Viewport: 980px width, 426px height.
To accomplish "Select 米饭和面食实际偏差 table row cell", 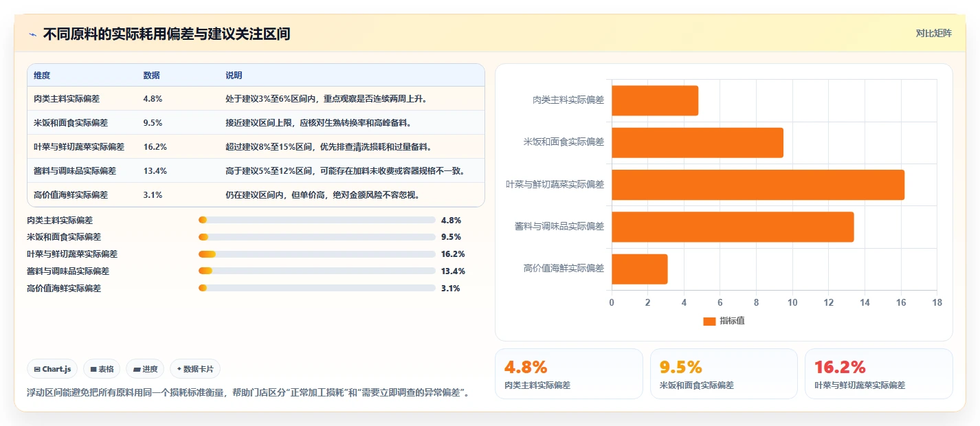I will click(x=71, y=123).
